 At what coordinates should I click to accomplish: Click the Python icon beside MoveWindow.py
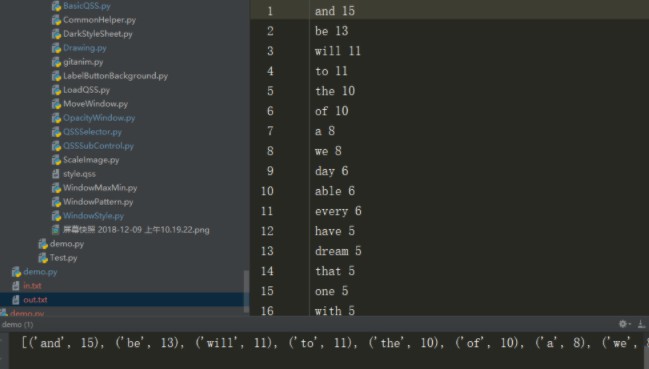point(56,104)
